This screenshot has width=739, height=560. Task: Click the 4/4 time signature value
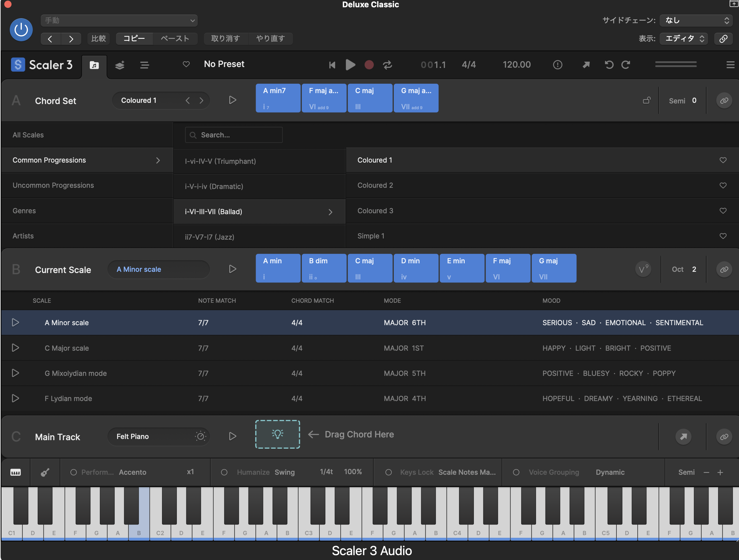pos(469,65)
